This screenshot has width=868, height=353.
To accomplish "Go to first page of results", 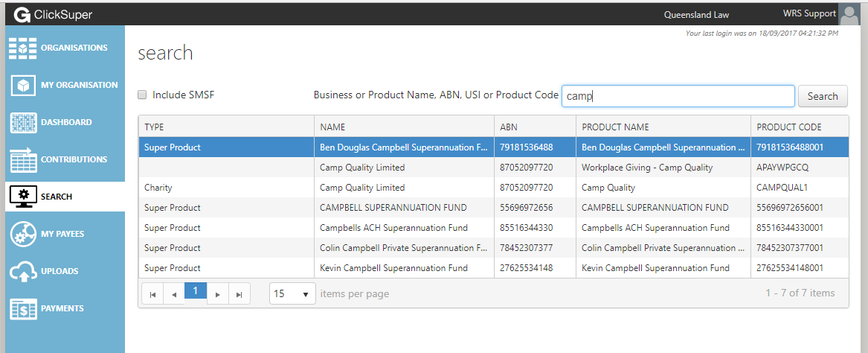I will pyautogui.click(x=152, y=294).
